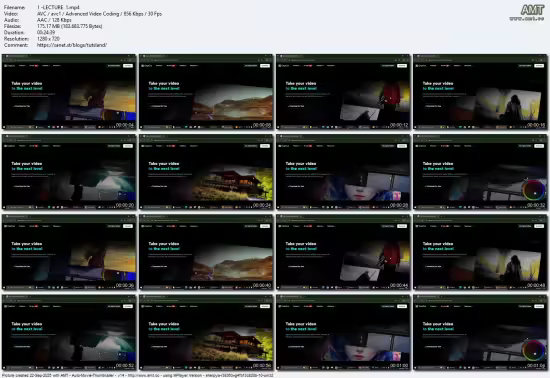Select the thumbnail stamped 00:00:36
550x378 pixels.
(x=69, y=252)
